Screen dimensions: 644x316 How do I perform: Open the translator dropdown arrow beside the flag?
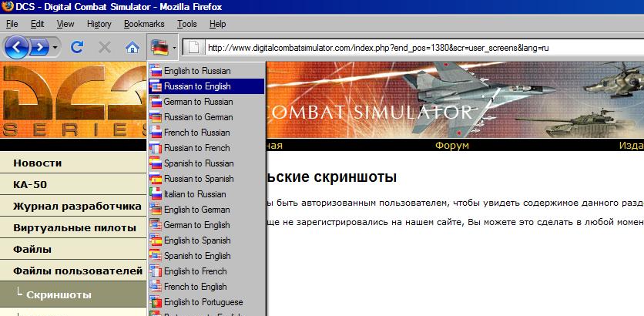coord(174,48)
